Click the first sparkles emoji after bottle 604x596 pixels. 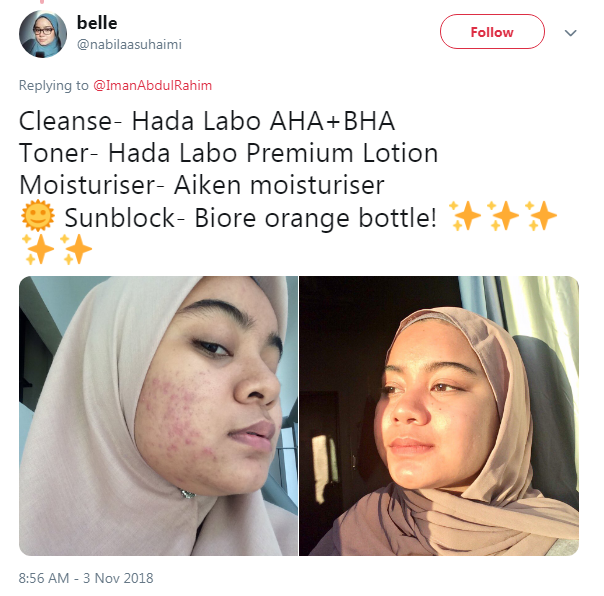point(465,216)
